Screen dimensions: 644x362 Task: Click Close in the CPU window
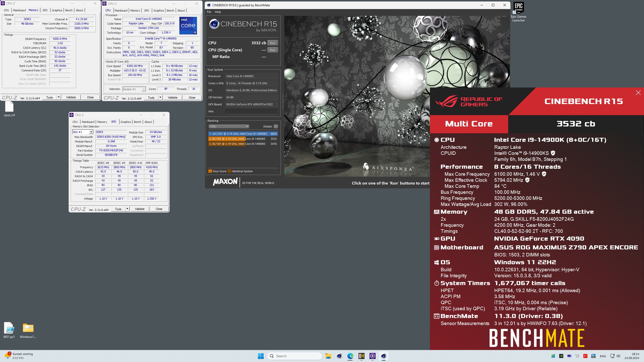(192, 98)
